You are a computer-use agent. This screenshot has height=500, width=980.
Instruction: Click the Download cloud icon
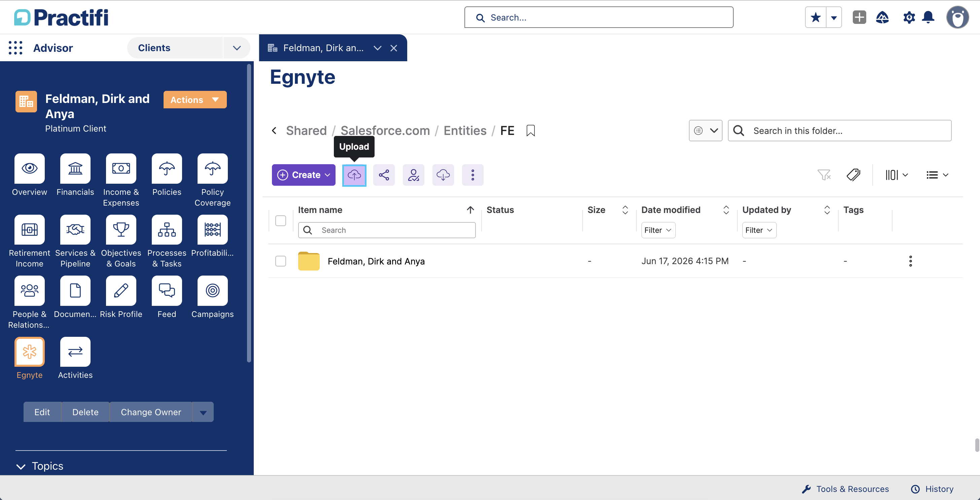click(x=443, y=175)
